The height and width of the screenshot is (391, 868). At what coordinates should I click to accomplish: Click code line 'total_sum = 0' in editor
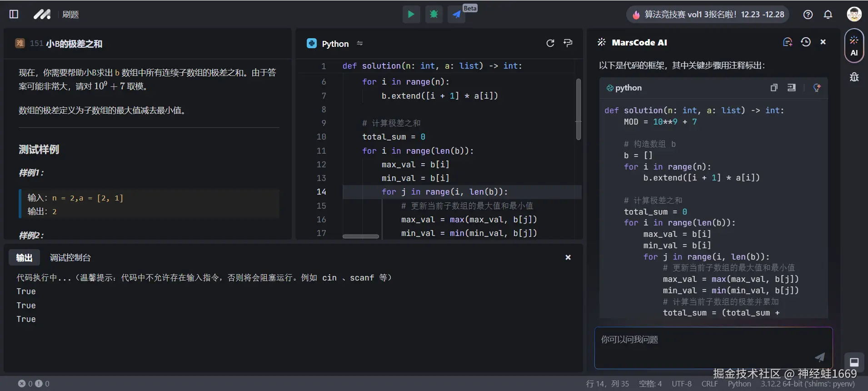[x=394, y=137]
